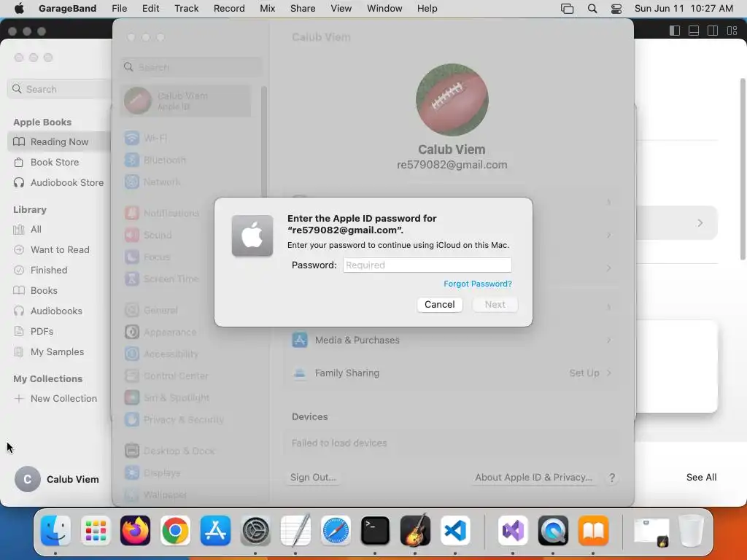Click the Apple menu logo
747x560 pixels.
[19, 8]
